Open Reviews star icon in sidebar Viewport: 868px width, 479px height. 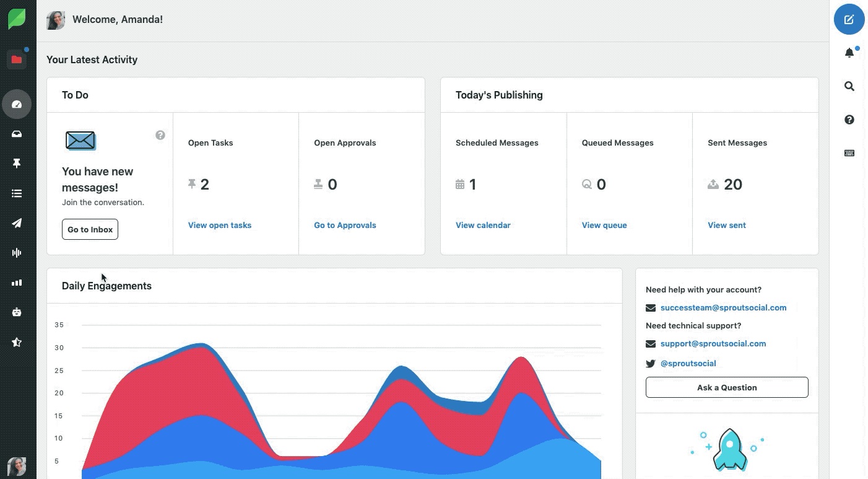17,342
